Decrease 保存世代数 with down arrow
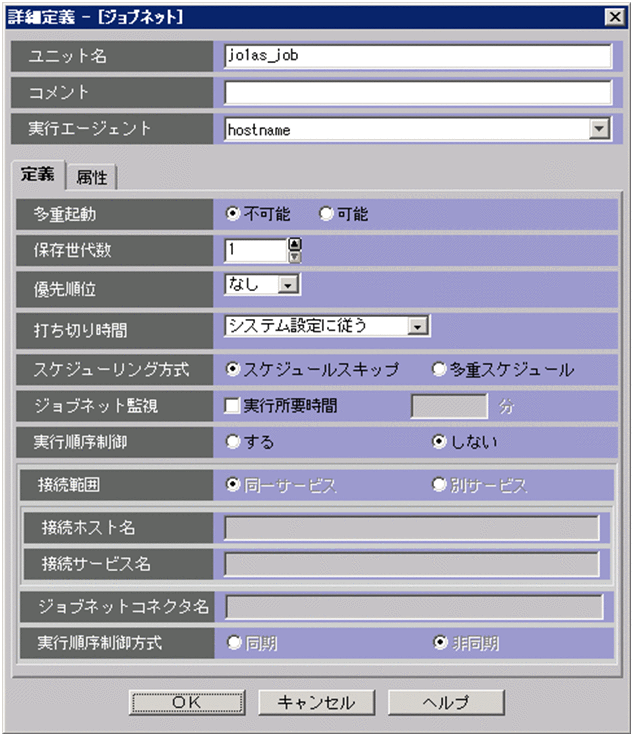Screen dimensions: 635x739 click(x=294, y=256)
